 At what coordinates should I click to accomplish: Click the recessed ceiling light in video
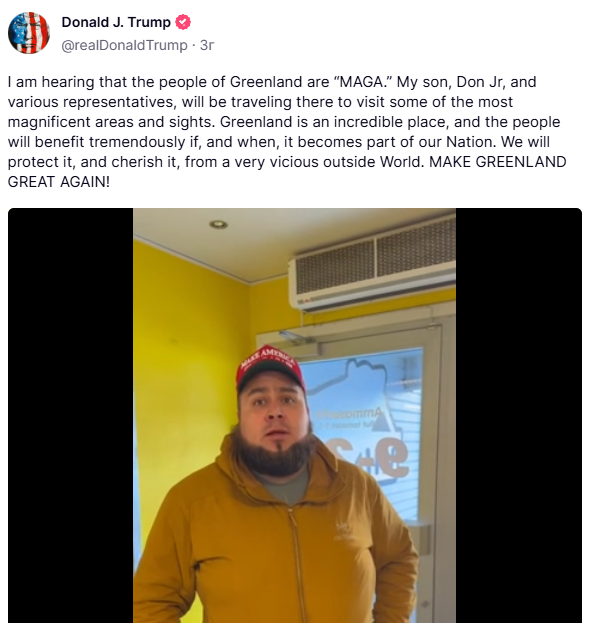218,224
